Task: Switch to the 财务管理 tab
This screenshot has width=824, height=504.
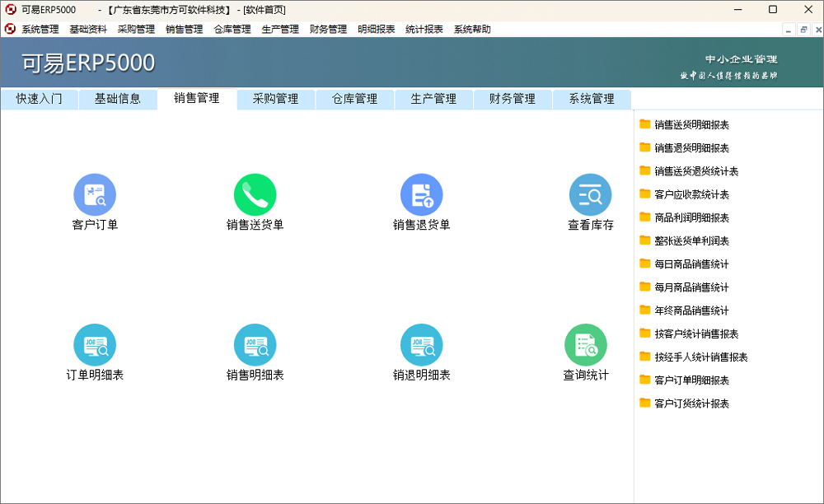Action: (x=513, y=99)
